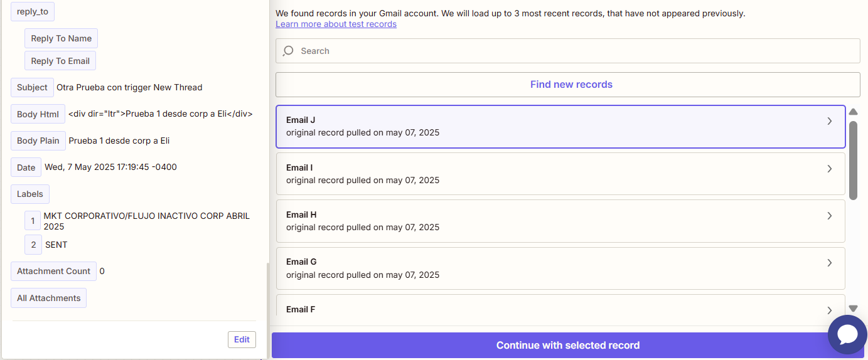The height and width of the screenshot is (360, 868).
Task: Click Continue with selected record
Action: [x=568, y=346]
